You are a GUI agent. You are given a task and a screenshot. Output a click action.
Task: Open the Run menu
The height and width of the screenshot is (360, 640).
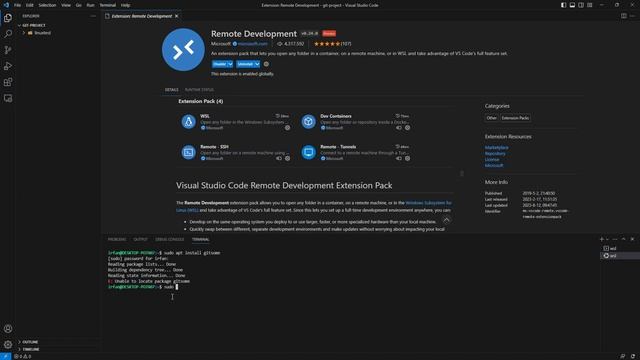click(x=91, y=5)
